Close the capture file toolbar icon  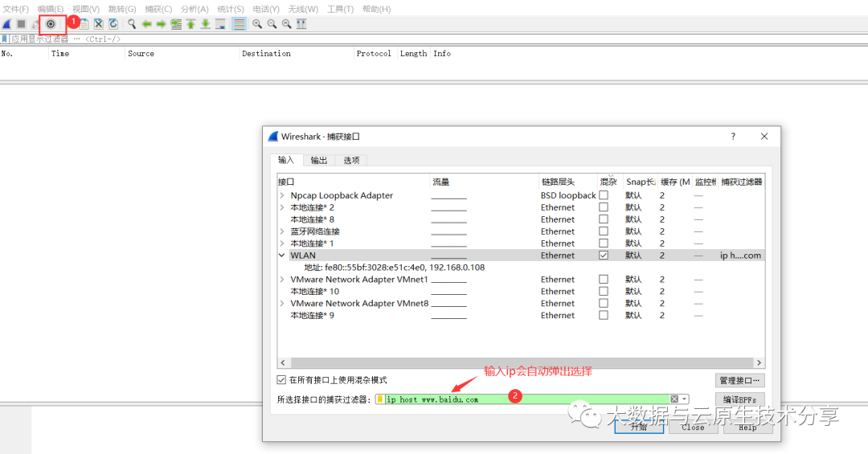[99, 24]
